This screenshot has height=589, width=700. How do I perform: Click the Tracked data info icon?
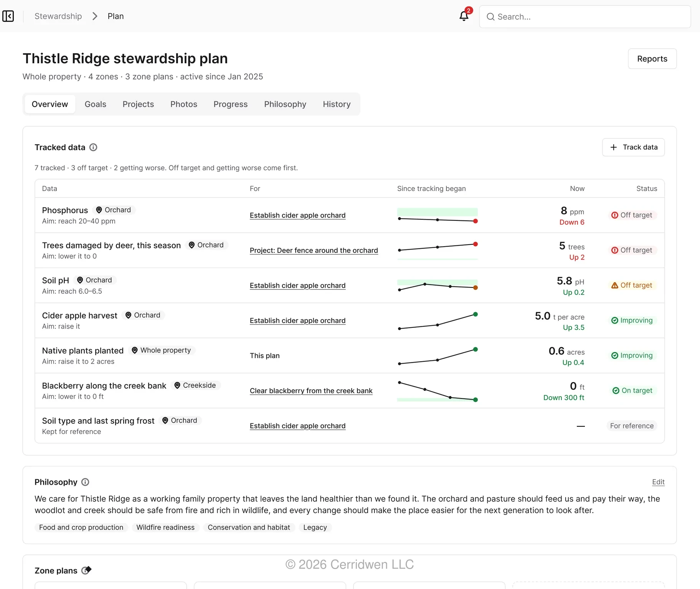[93, 147]
